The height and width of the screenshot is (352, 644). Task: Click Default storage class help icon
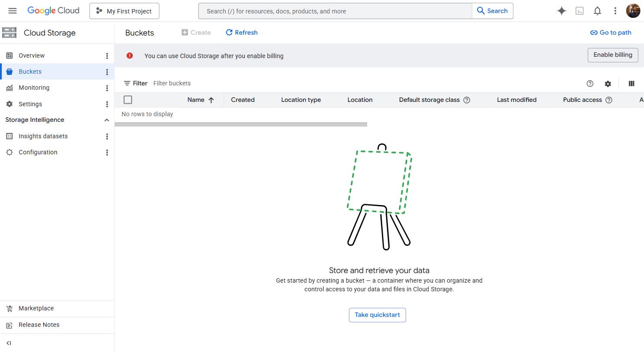[x=467, y=100]
